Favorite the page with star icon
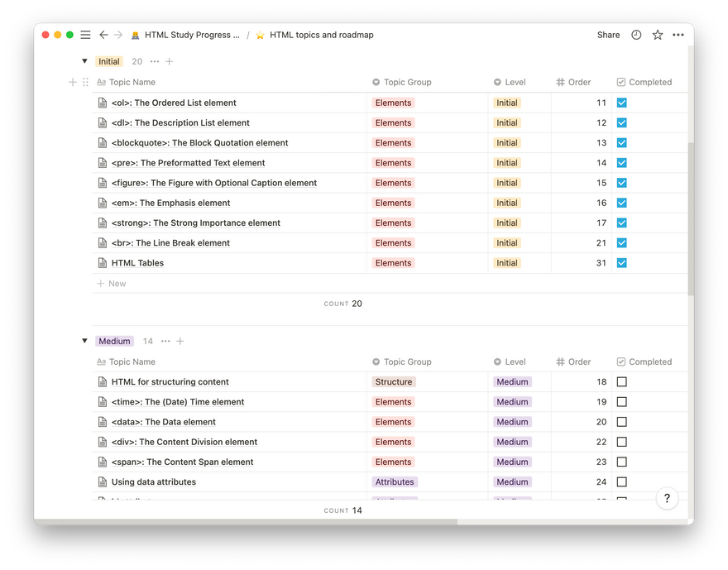The height and width of the screenshot is (570, 728). click(658, 35)
